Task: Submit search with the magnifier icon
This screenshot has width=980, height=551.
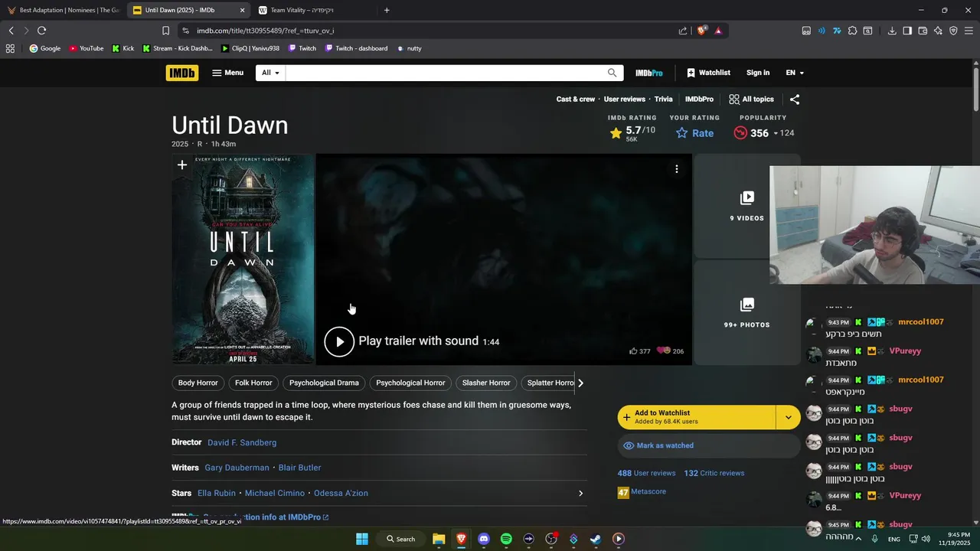Action: (612, 73)
